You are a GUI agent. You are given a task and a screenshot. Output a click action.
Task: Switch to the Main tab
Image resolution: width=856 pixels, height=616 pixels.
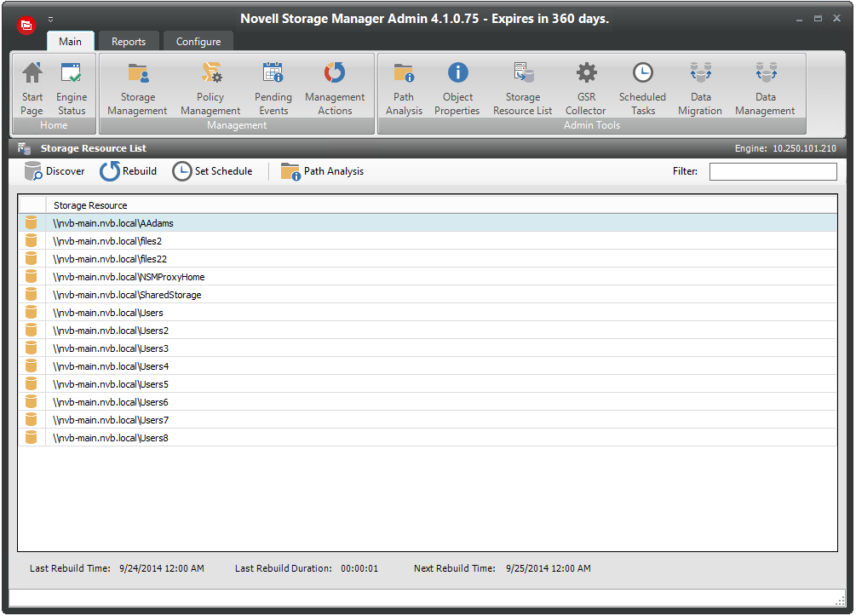(71, 42)
